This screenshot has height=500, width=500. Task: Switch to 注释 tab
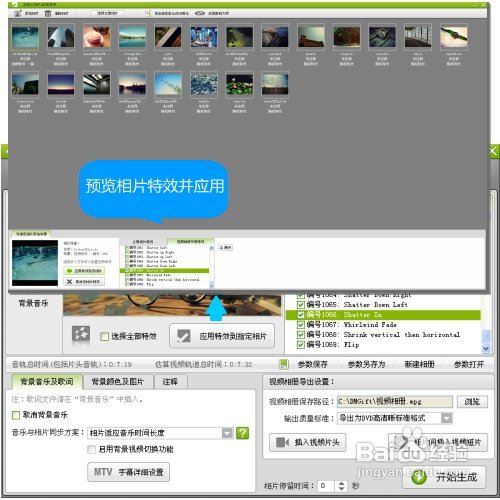coord(170,382)
